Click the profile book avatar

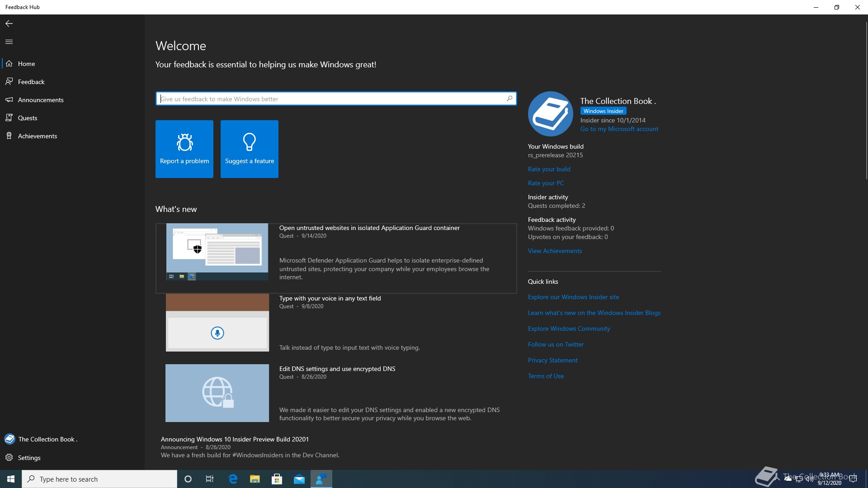551,114
